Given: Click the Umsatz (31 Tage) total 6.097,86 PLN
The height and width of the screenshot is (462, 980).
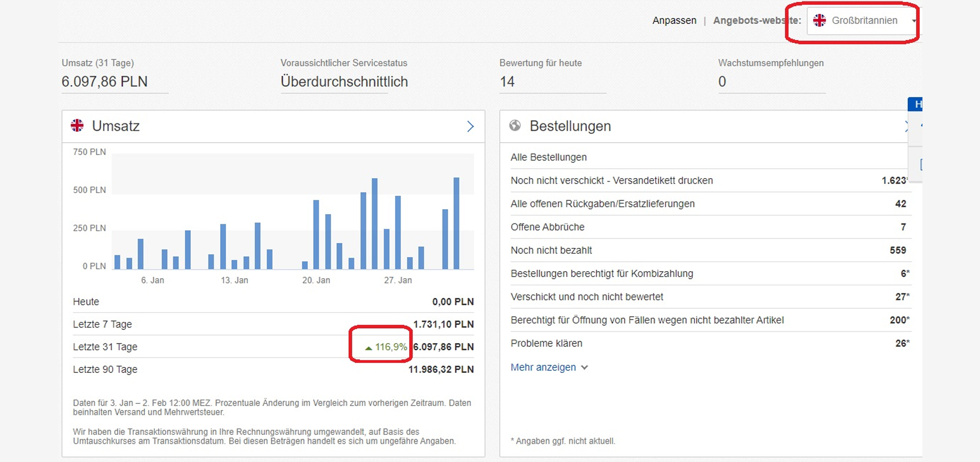Looking at the screenshot, I should tap(105, 82).
